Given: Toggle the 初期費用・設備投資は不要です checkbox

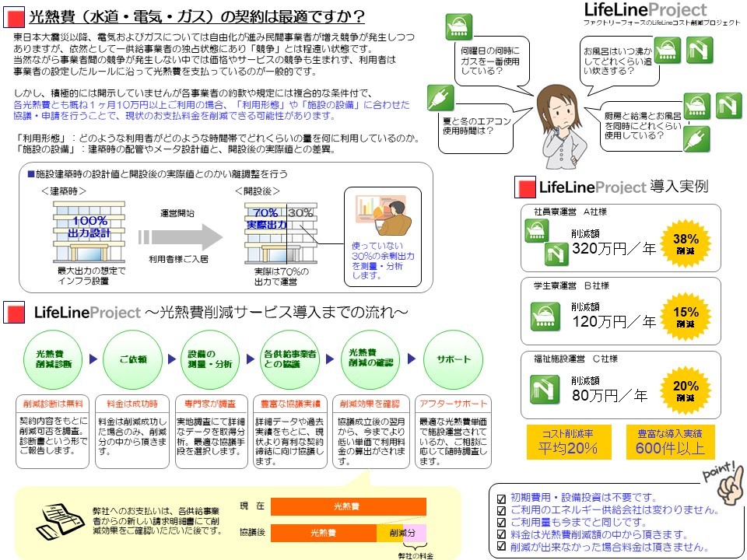Looking at the screenshot, I should tap(501, 499).
